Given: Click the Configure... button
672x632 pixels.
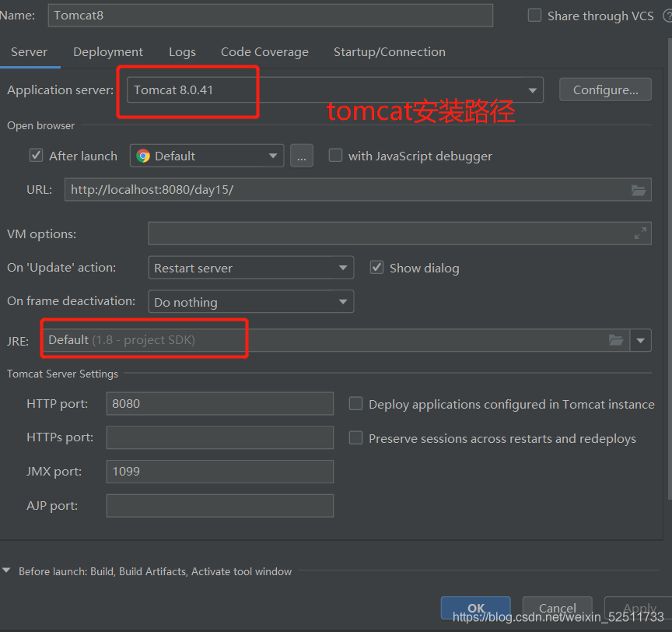Looking at the screenshot, I should coord(605,90).
